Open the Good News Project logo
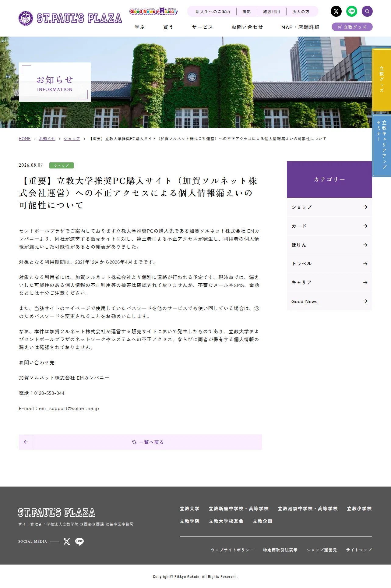This screenshot has width=391, height=588. (x=153, y=11)
